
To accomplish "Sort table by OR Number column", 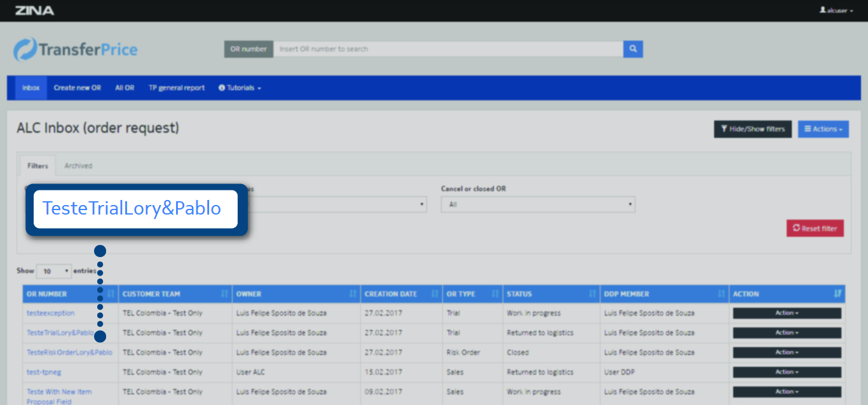I will 112,294.
